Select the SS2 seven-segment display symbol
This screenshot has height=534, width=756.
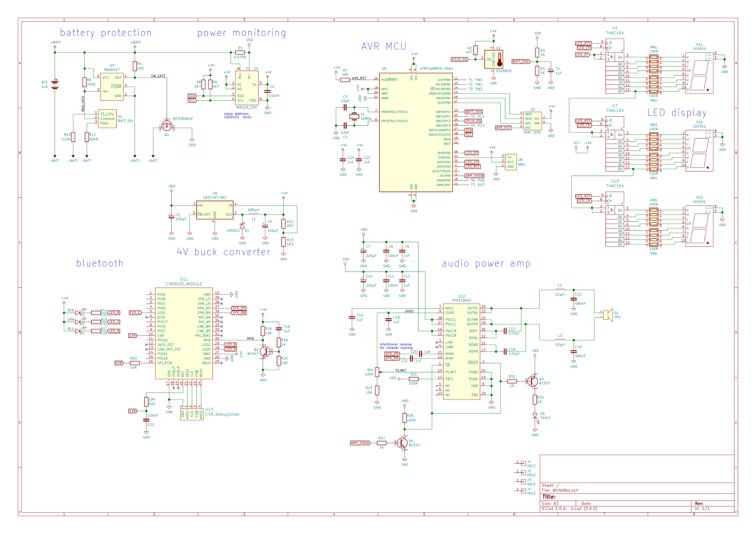699,151
